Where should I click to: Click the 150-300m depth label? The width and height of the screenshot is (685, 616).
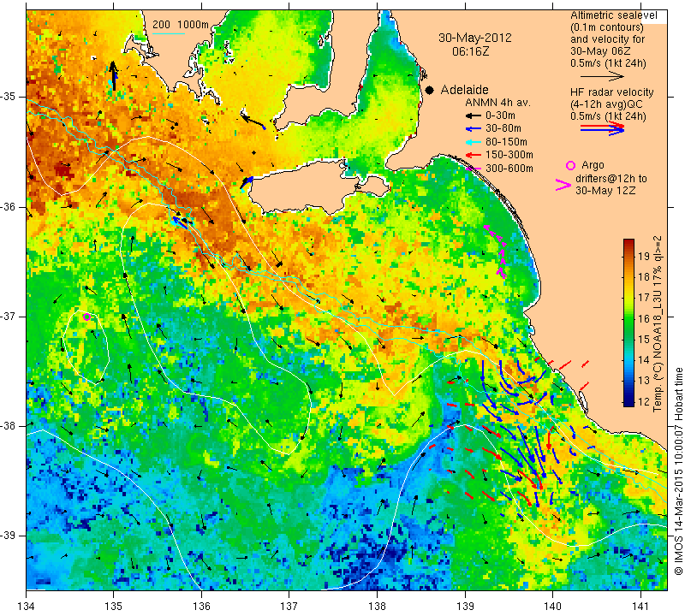pos(509,155)
